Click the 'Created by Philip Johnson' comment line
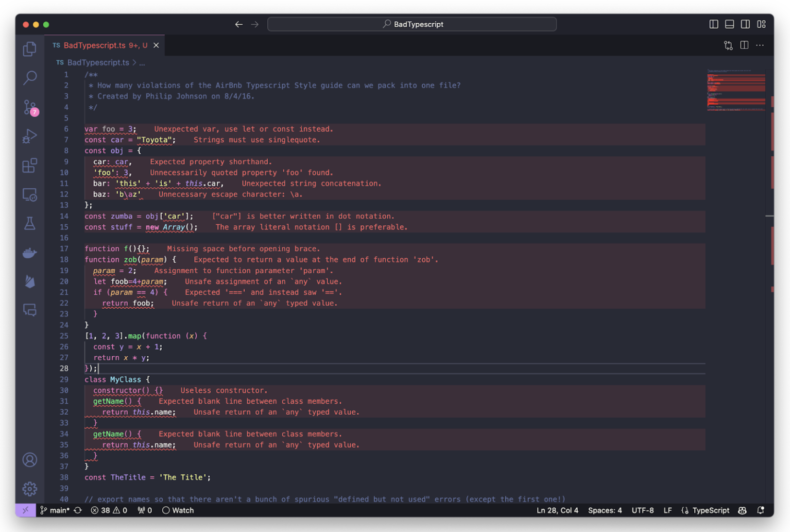 (172, 97)
